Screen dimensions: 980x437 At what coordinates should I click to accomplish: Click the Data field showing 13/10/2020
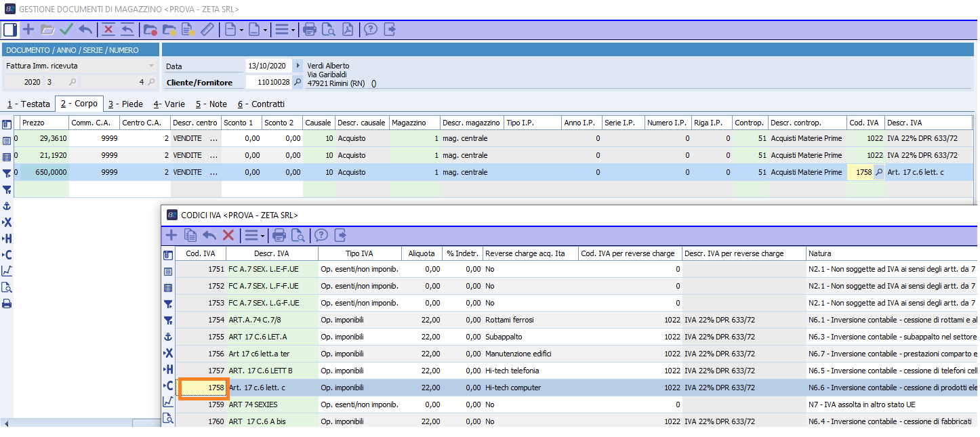coord(268,66)
